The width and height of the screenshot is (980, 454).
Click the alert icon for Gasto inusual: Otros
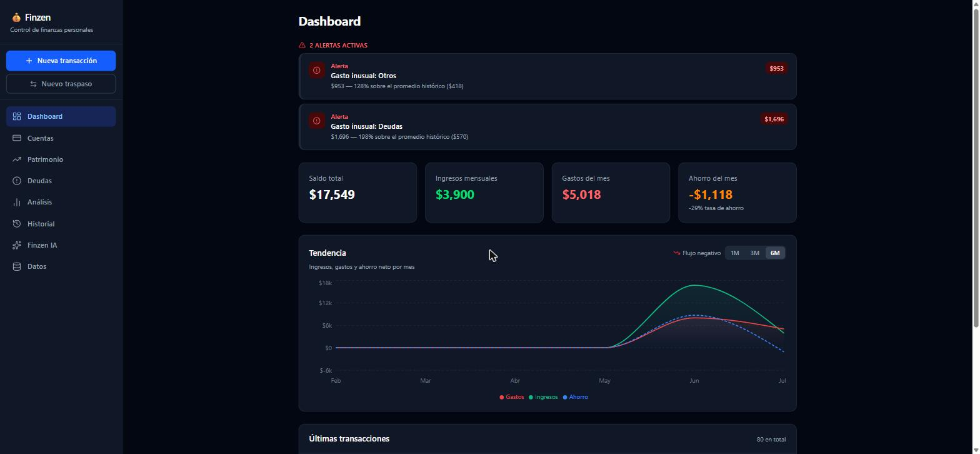pyautogui.click(x=316, y=70)
